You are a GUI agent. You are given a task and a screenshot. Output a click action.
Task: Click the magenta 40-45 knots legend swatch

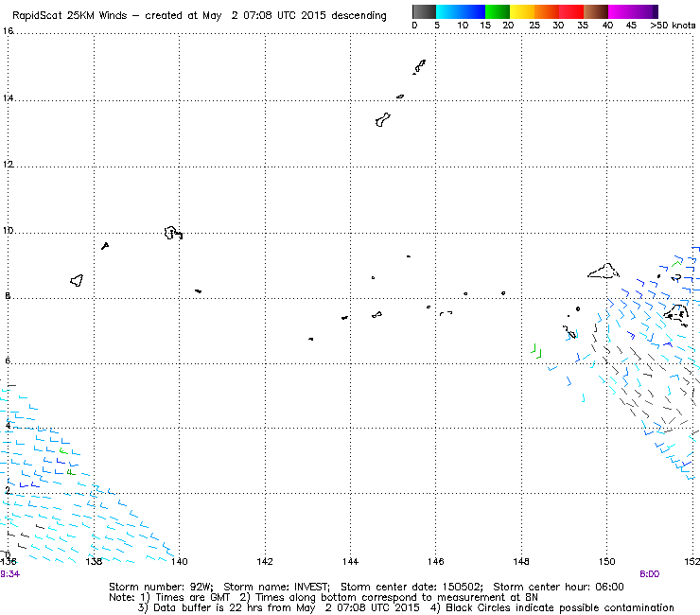pos(621,11)
